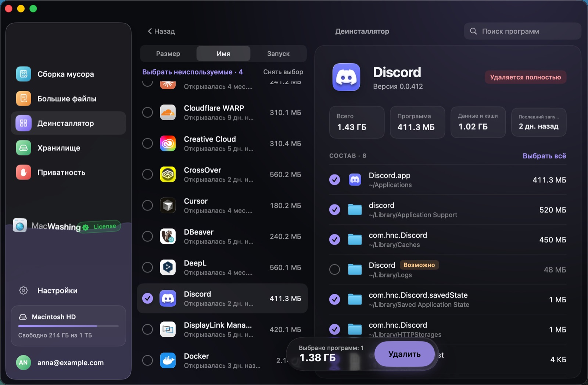Select the CrossOver checkbox
Screen dimensions: 588x385
tap(147, 174)
